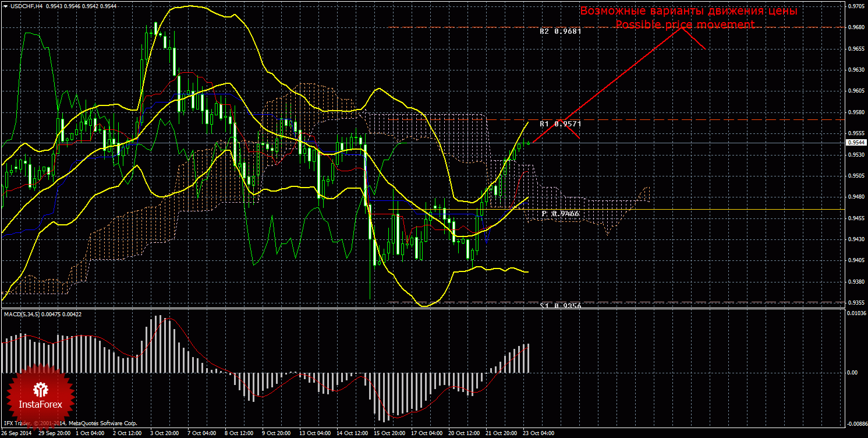
Task: Click the 26 Sep 2014 date label
Action: coord(17,433)
